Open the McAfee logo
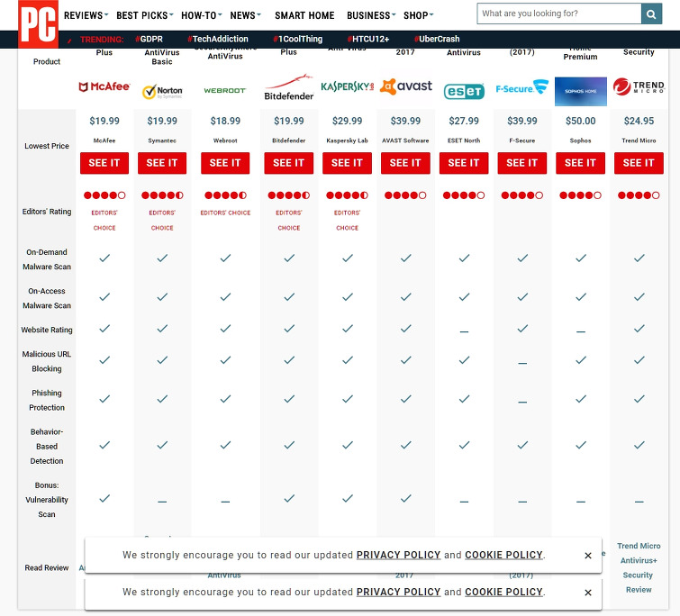Viewport: 680px width, 616px height. [x=104, y=86]
